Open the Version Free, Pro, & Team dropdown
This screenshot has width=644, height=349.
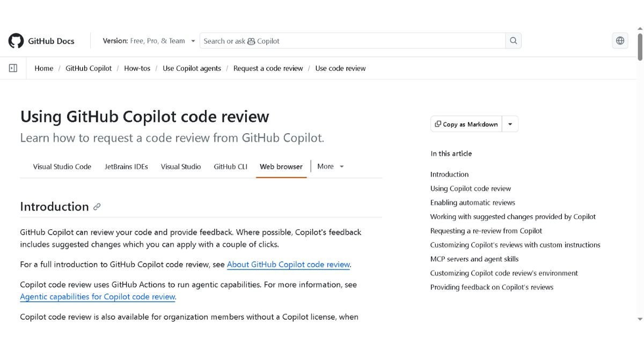pos(149,41)
